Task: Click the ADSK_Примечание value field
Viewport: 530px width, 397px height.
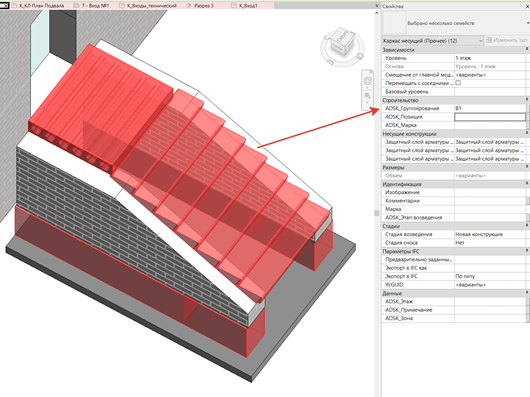Action: click(490, 310)
